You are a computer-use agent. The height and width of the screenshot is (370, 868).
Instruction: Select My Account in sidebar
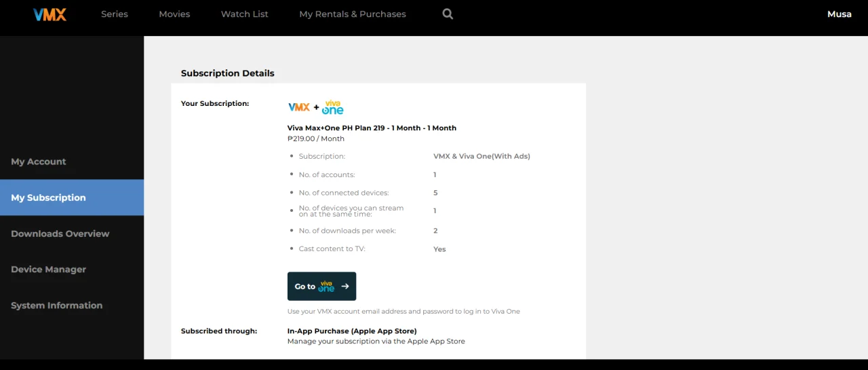point(72,162)
